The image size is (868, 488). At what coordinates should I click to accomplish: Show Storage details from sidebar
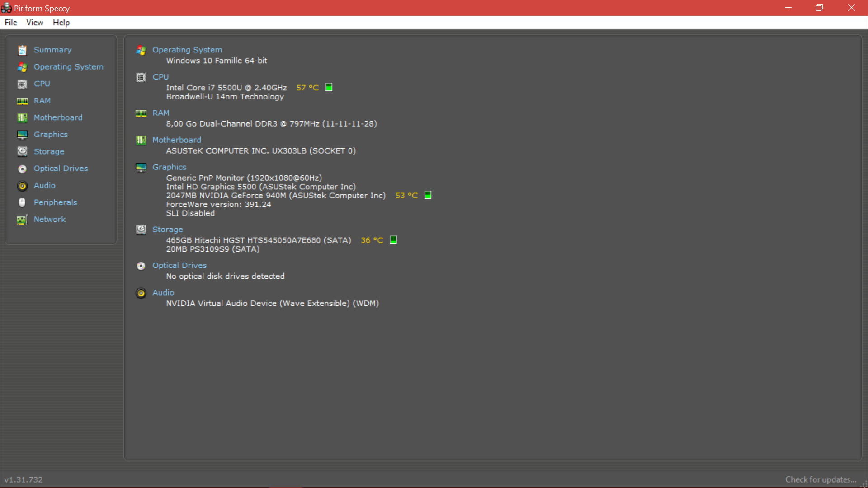pos(49,151)
